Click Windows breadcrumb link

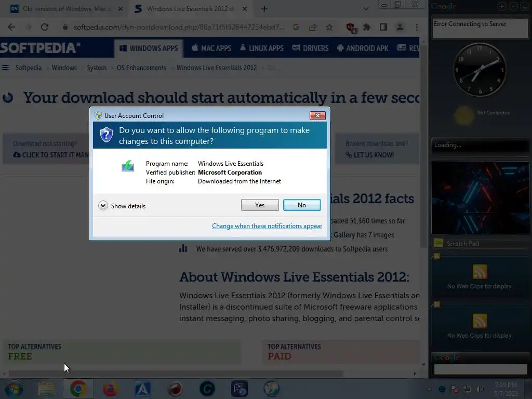click(64, 68)
